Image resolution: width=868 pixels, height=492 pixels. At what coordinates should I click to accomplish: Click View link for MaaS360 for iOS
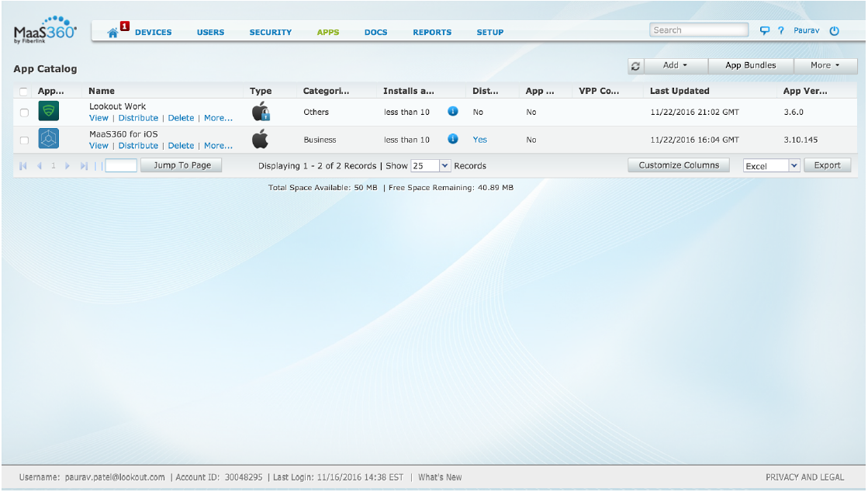[x=99, y=146]
